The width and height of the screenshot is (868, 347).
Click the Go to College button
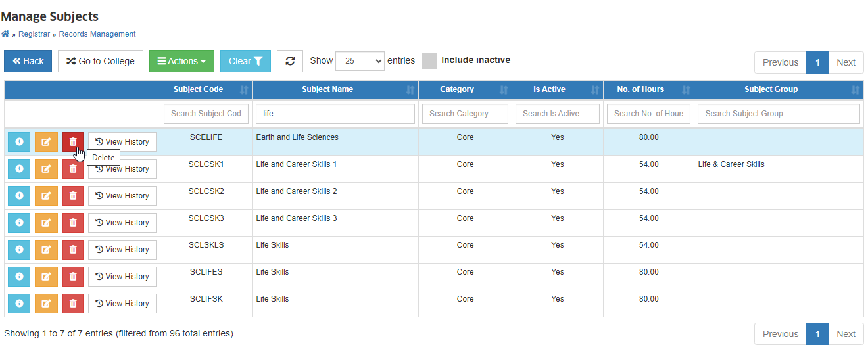pyautogui.click(x=101, y=61)
